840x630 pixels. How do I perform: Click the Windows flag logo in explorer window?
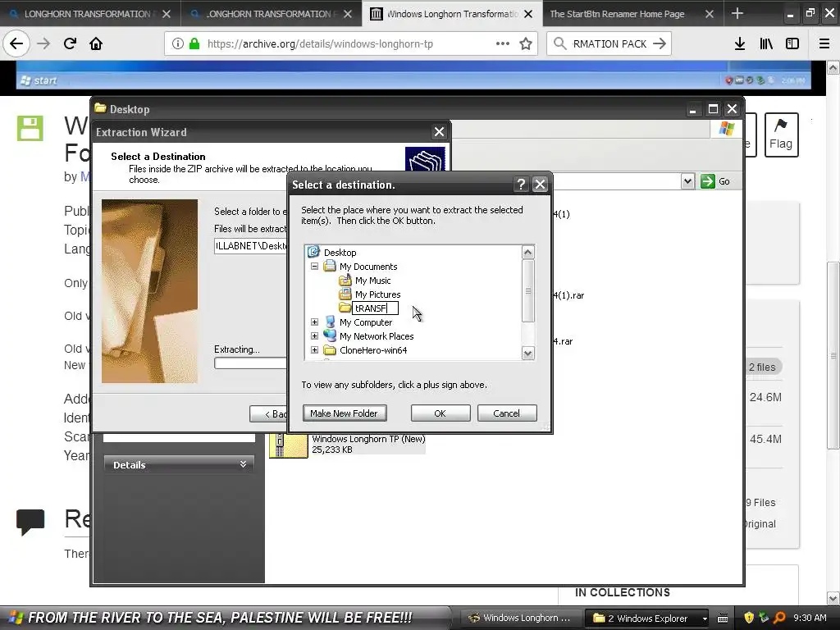pos(727,129)
